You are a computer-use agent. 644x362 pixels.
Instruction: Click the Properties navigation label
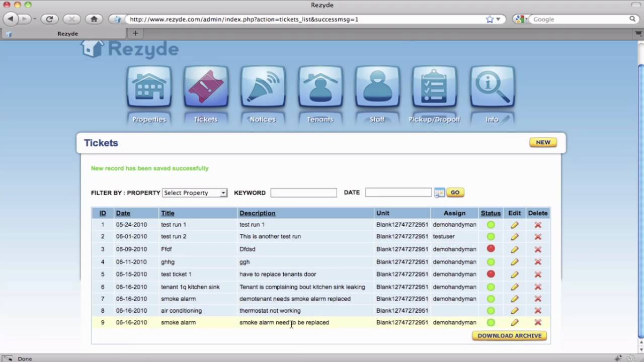pyautogui.click(x=149, y=119)
